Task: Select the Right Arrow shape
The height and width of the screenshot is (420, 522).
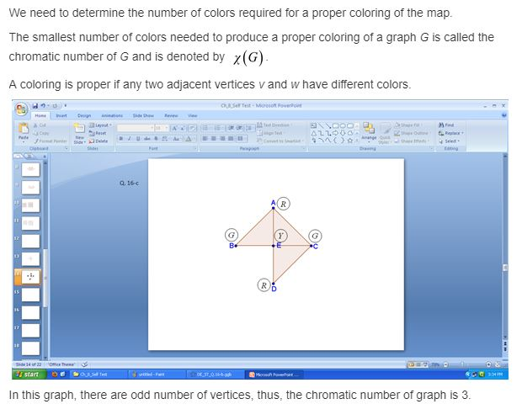Action: click(335, 134)
